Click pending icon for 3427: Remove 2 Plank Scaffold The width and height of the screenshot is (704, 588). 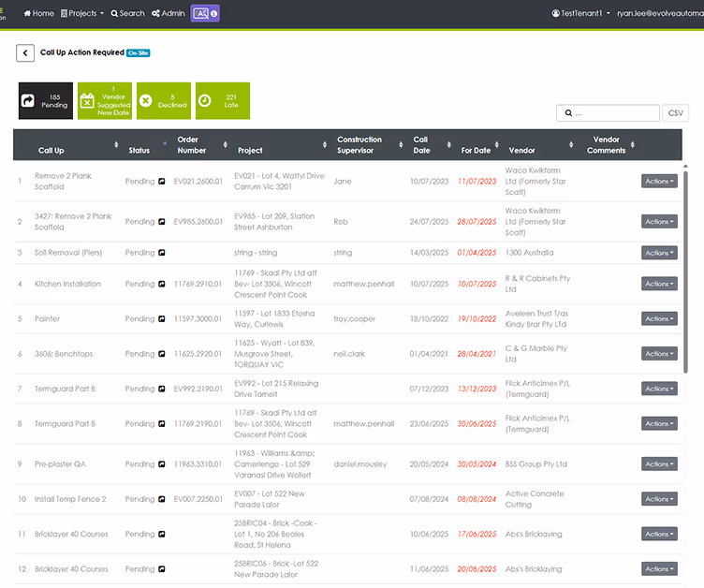point(162,222)
